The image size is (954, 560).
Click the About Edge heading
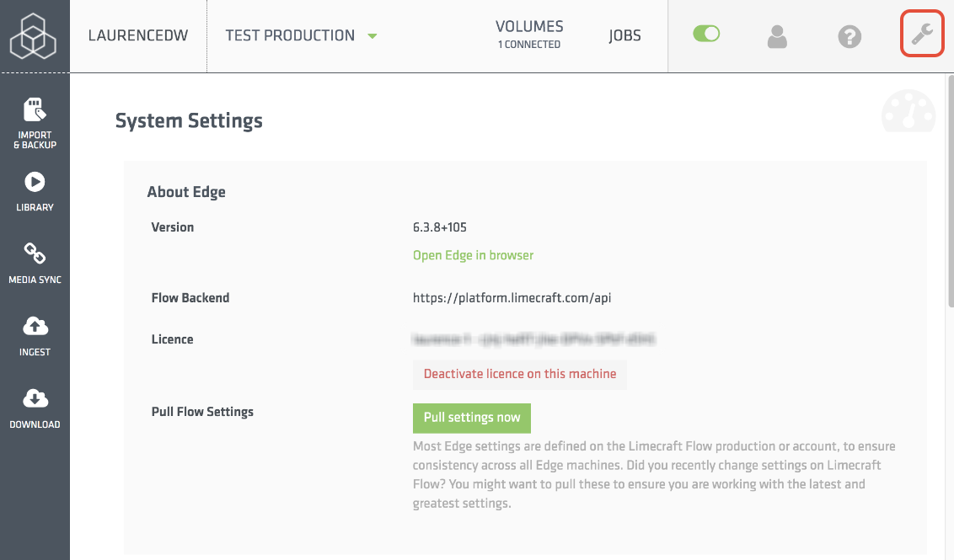(x=186, y=192)
